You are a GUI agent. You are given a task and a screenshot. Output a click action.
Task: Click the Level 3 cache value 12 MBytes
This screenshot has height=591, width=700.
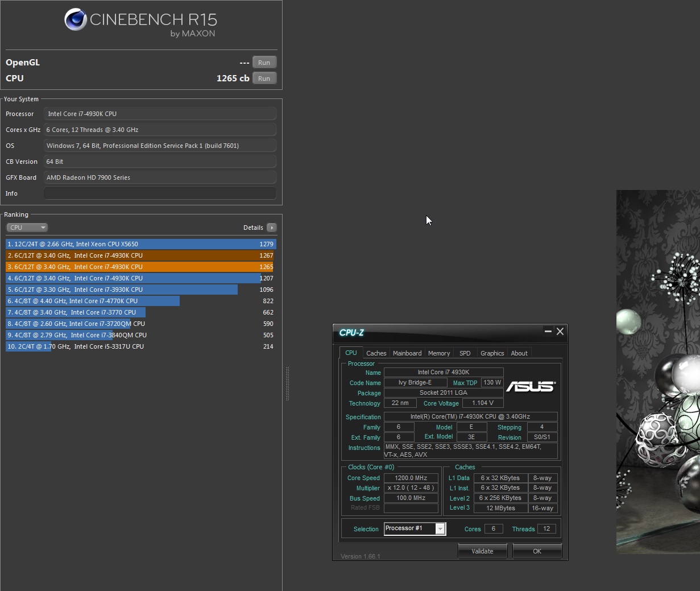[501, 509]
